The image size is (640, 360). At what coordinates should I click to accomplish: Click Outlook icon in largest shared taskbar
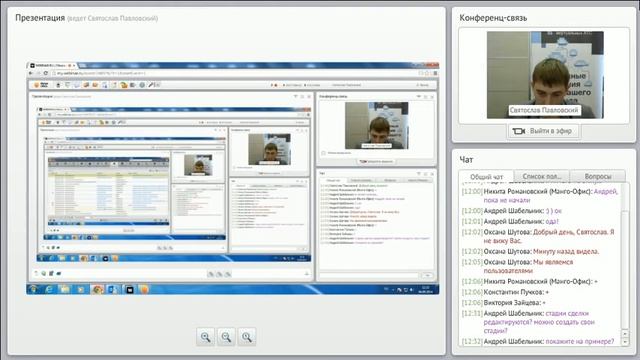point(113,289)
